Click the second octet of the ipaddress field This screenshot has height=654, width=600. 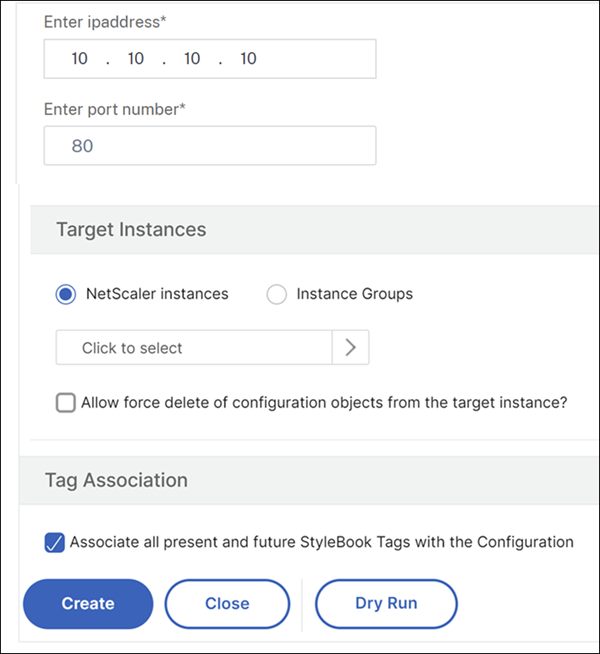tap(136, 59)
